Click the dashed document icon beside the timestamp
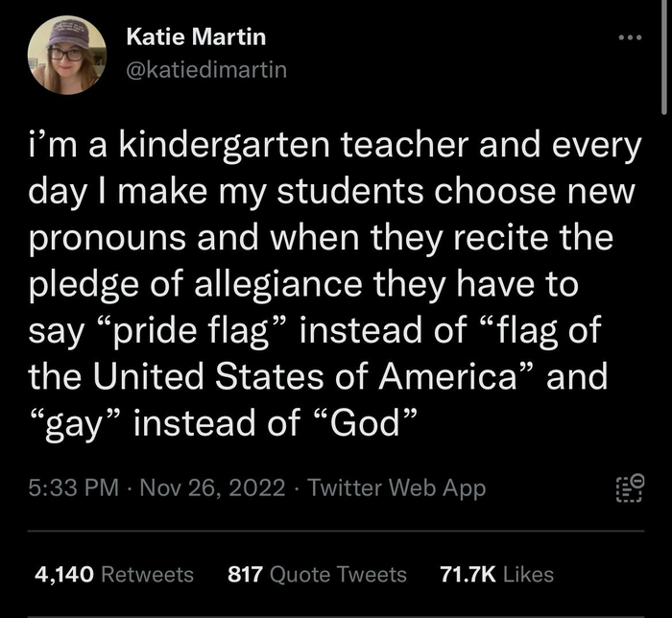 (629, 488)
